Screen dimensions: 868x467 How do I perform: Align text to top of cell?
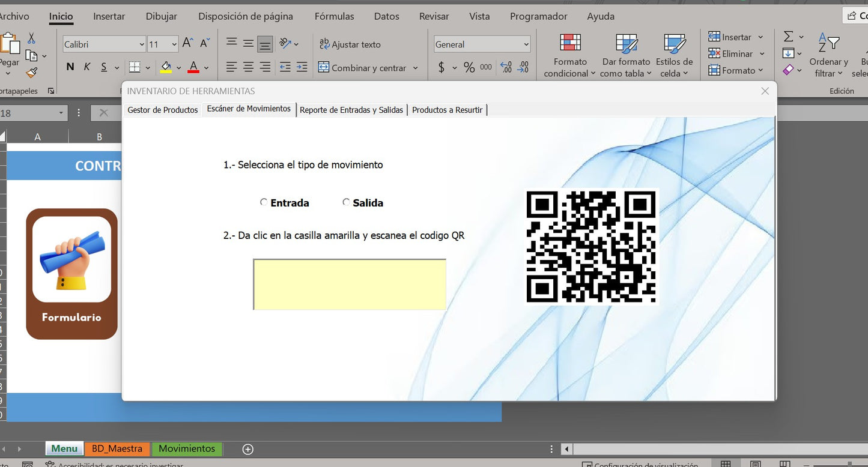pos(231,43)
